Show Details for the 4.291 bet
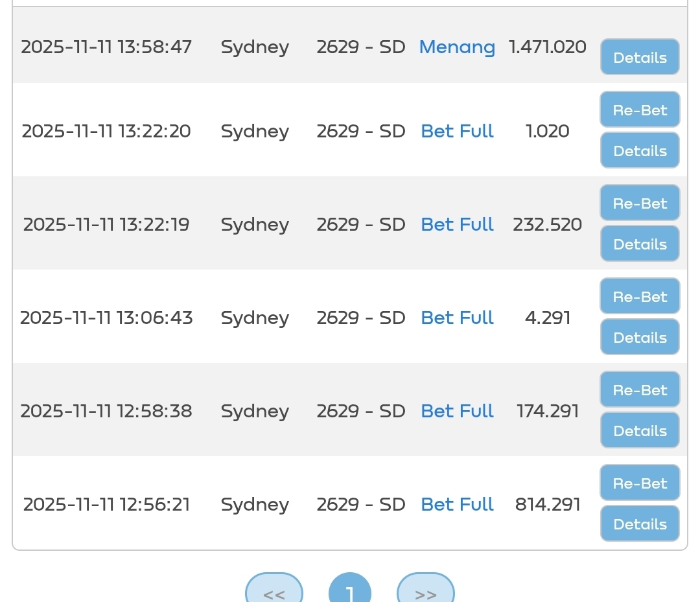The image size is (700, 602). tap(640, 338)
